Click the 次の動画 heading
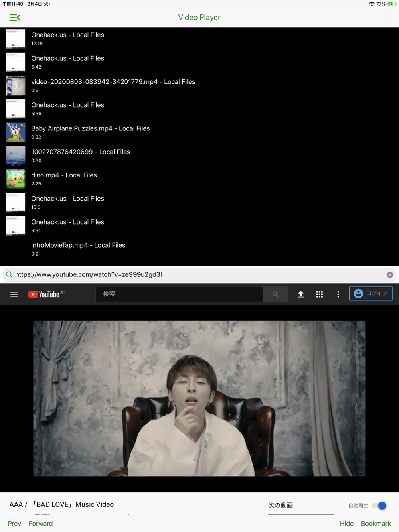399x532 pixels. coord(280,505)
